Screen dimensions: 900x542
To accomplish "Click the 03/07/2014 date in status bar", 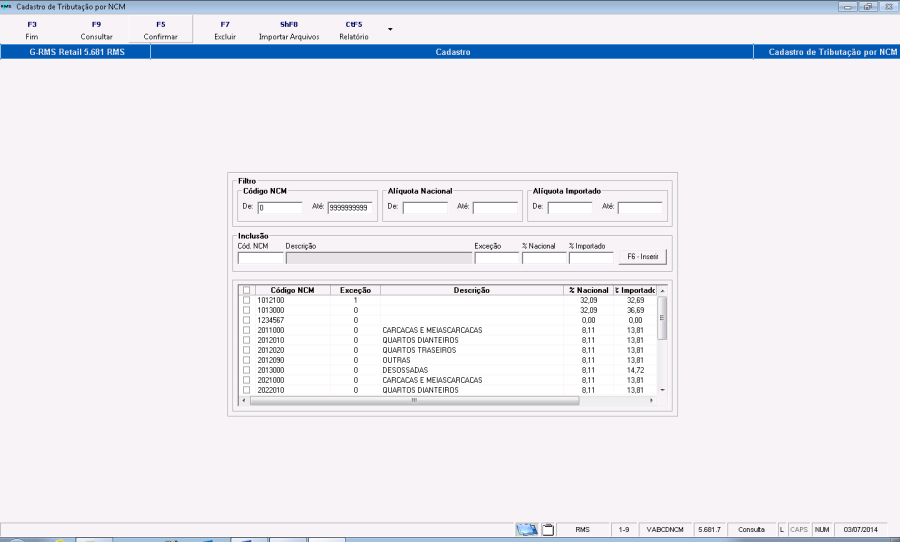I will (x=860, y=529).
